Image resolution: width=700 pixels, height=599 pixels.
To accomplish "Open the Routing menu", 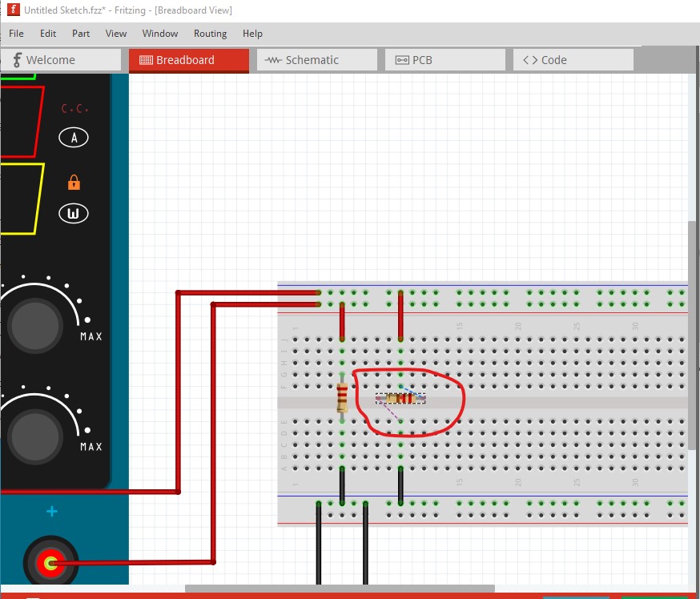I will [210, 34].
